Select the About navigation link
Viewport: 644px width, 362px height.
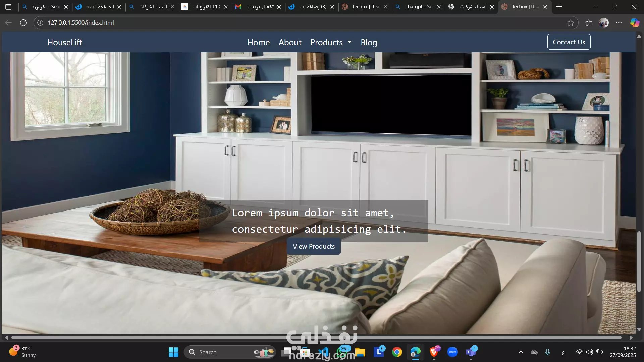pyautogui.click(x=290, y=42)
